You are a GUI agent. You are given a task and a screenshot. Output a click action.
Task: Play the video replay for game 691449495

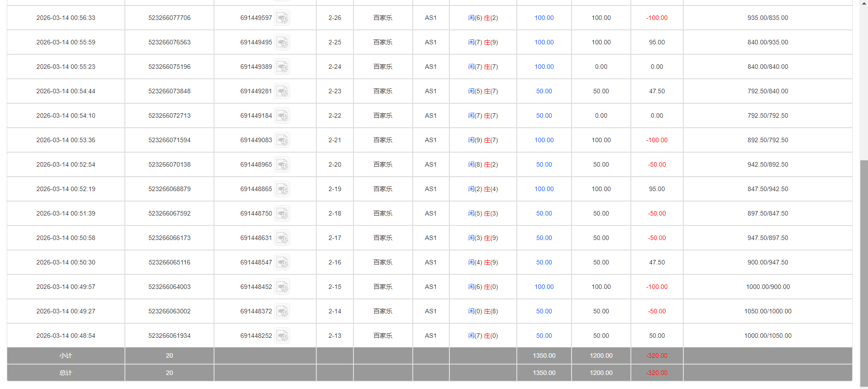[x=282, y=43]
